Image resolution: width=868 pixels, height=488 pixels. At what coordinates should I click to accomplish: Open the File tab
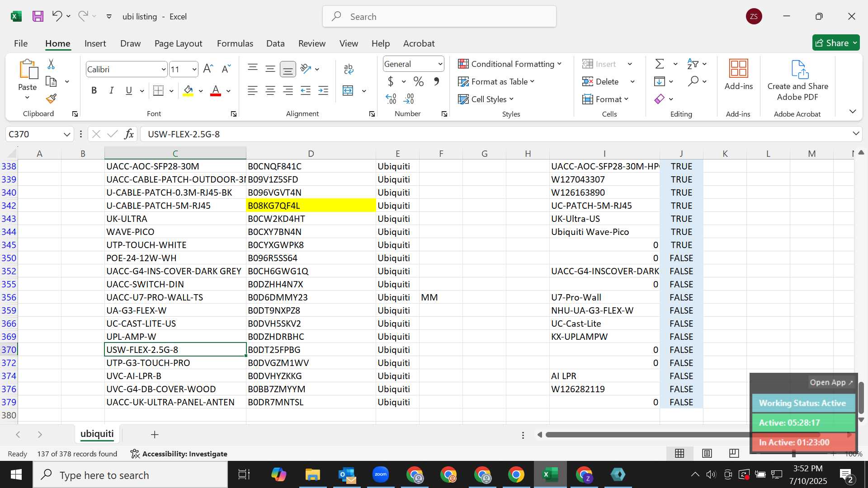21,44
